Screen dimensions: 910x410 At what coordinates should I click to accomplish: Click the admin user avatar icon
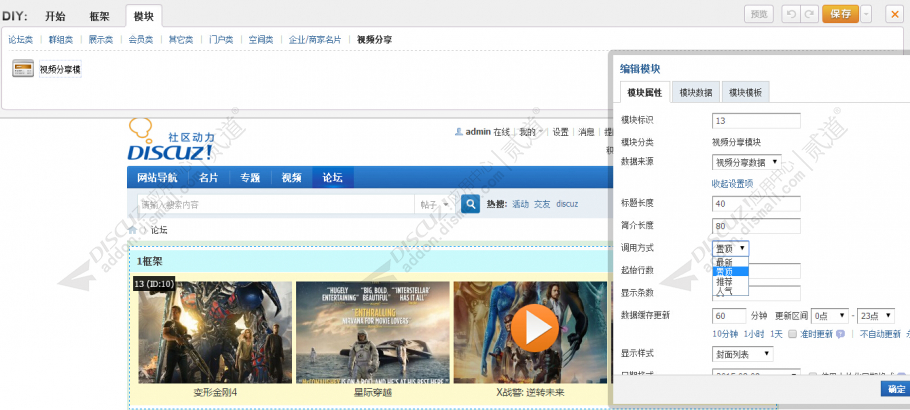[x=458, y=132]
